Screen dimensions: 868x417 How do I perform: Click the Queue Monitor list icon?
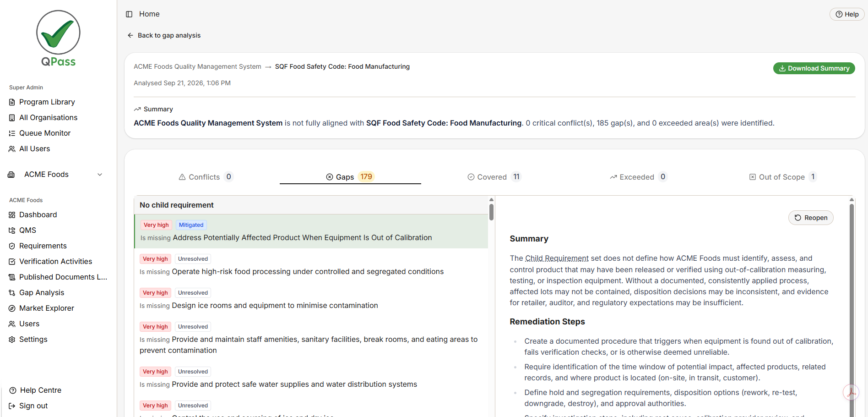coord(12,133)
